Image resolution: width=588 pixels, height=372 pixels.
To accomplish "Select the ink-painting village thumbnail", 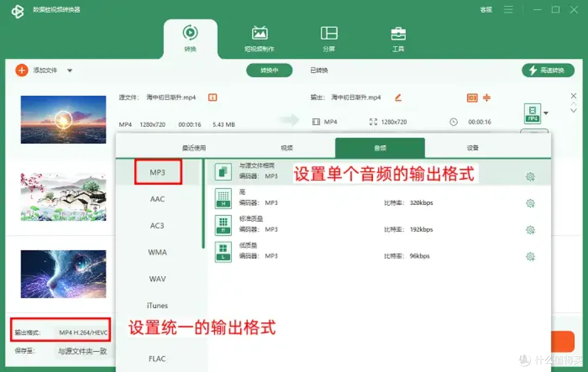I will [x=63, y=197].
